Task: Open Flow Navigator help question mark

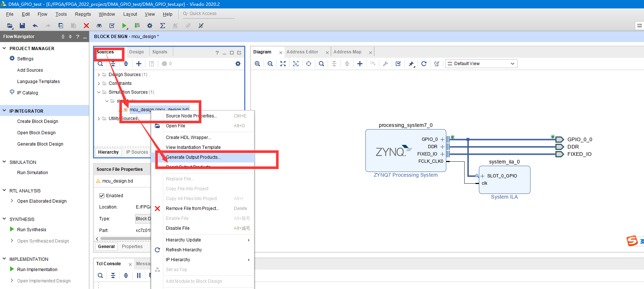Action: coord(78,37)
